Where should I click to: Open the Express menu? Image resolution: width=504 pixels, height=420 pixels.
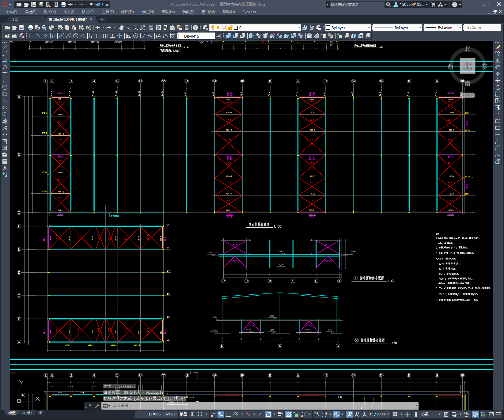pyautogui.click(x=249, y=12)
